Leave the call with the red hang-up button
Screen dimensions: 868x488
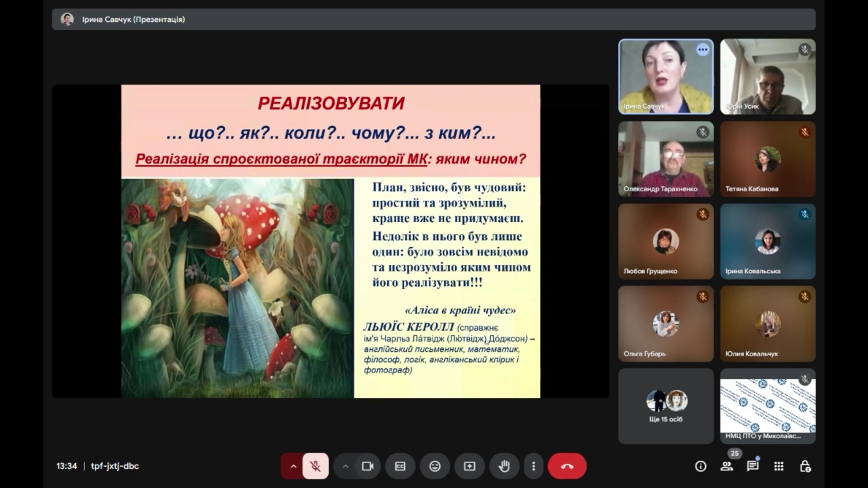tap(567, 466)
